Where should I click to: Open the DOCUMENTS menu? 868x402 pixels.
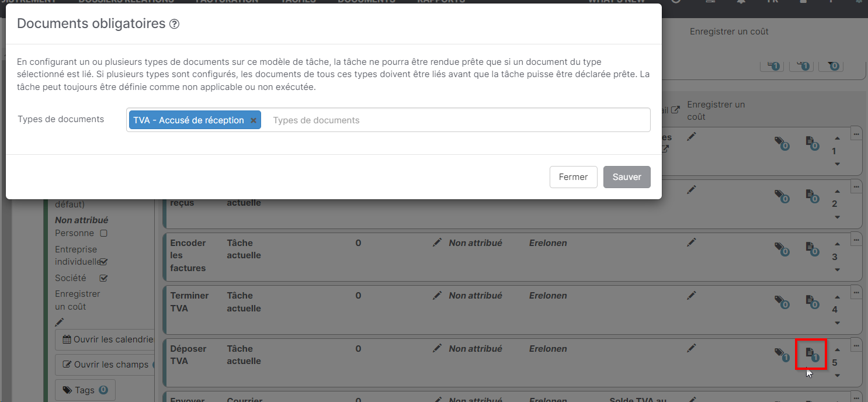click(366, 2)
